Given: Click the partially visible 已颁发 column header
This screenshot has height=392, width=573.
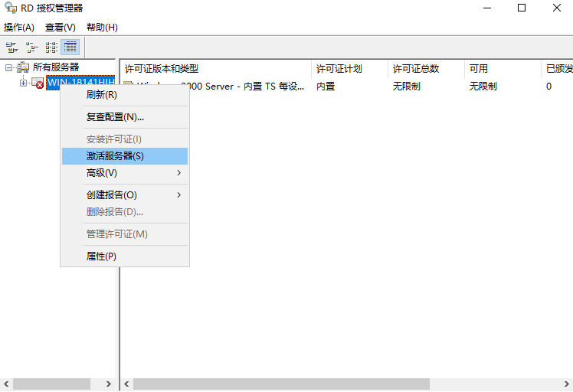Looking at the screenshot, I should tap(557, 69).
